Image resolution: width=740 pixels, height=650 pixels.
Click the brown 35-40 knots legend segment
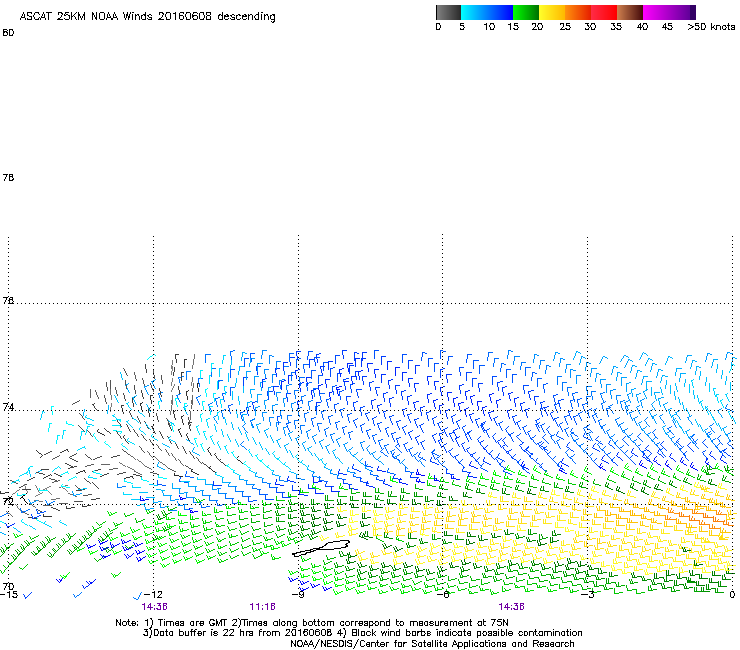click(x=630, y=12)
